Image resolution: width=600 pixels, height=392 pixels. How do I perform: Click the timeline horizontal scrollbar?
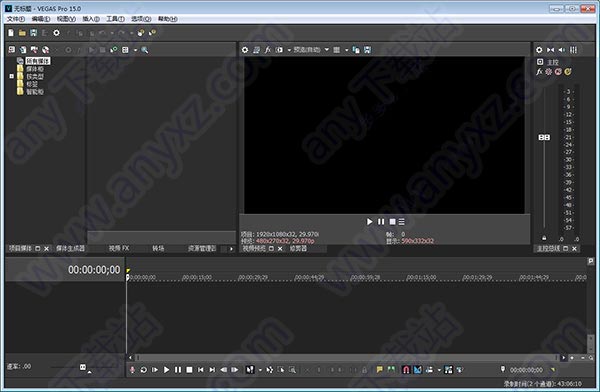tap(347, 358)
